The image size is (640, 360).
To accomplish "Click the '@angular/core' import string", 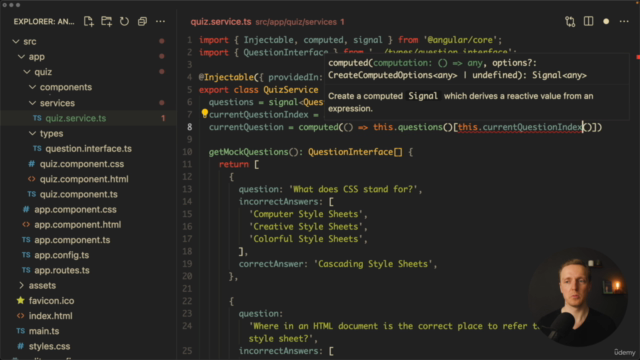I will tap(459, 40).
